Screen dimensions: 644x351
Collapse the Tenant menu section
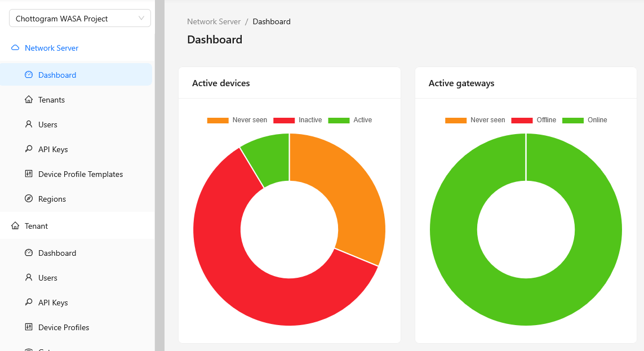pos(77,226)
